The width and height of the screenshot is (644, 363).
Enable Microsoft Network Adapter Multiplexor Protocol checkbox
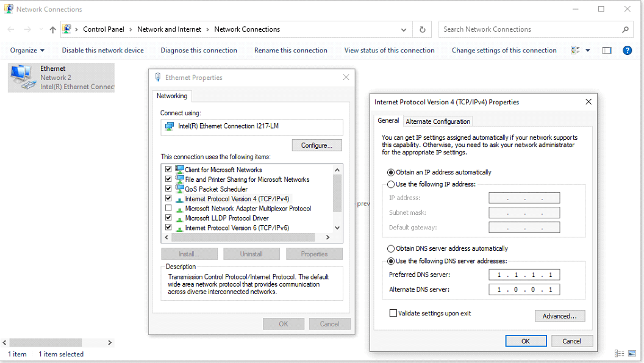pyautogui.click(x=168, y=208)
